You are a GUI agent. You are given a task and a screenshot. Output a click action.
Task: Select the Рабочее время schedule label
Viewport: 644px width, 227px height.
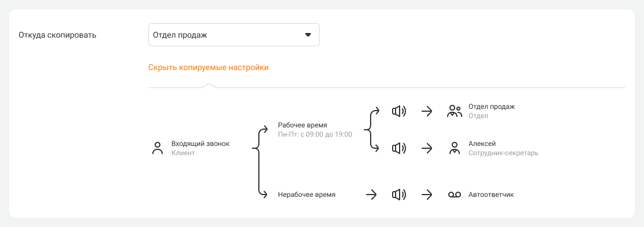click(303, 125)
